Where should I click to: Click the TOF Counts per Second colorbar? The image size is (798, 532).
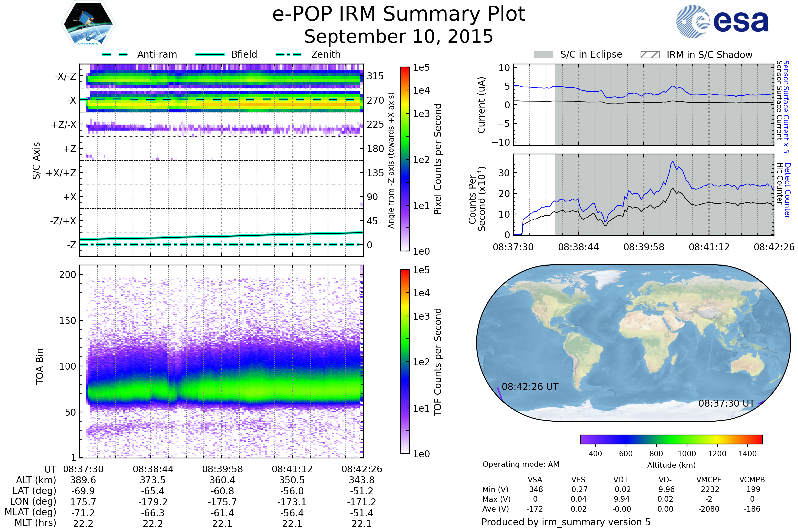tap(405, 361)
